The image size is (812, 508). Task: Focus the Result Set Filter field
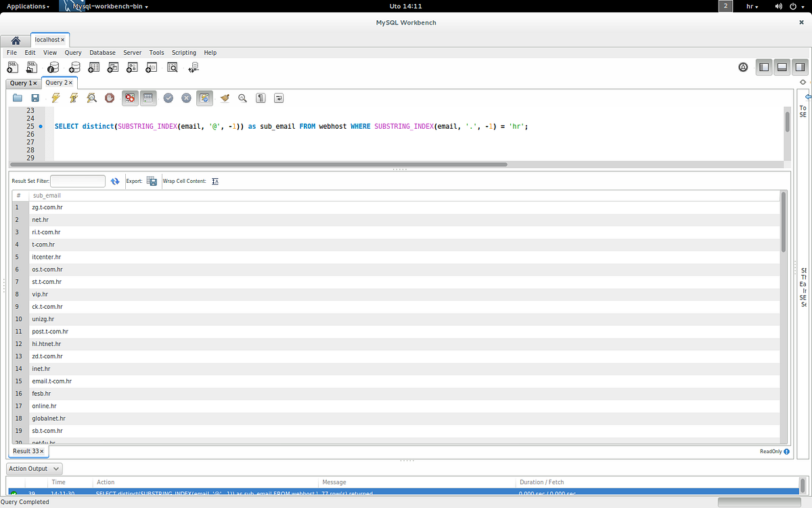tap(78, 182)
